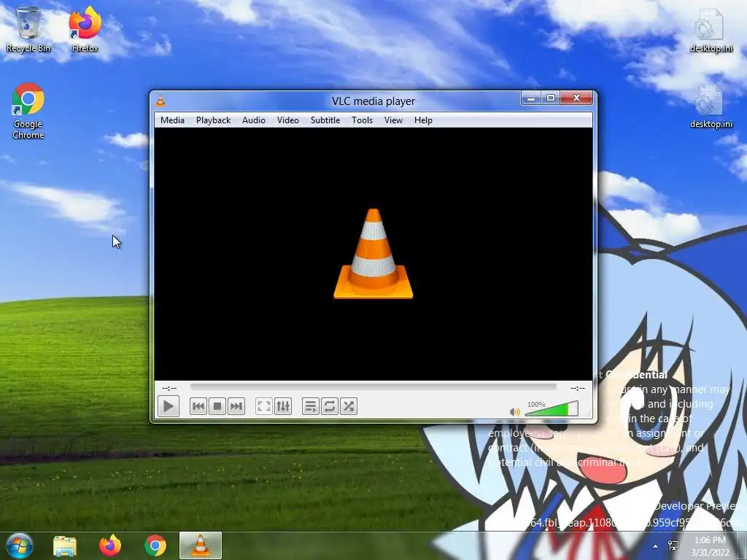Image resolution: width=747 pixels, height=560 pixels.
Task: Skip to next media track
Action: coord(236,406)
